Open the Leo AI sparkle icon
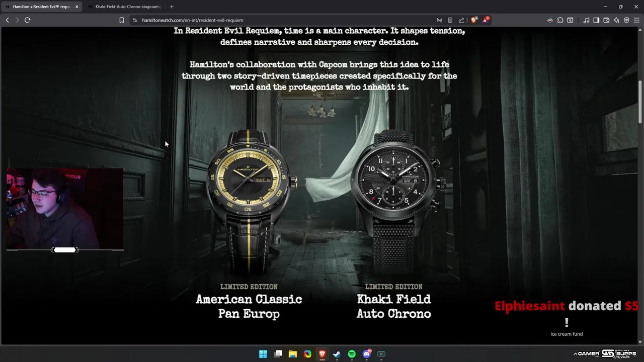Image resolution: width=644 pixels, height=362 pixels. coord(616,20)
